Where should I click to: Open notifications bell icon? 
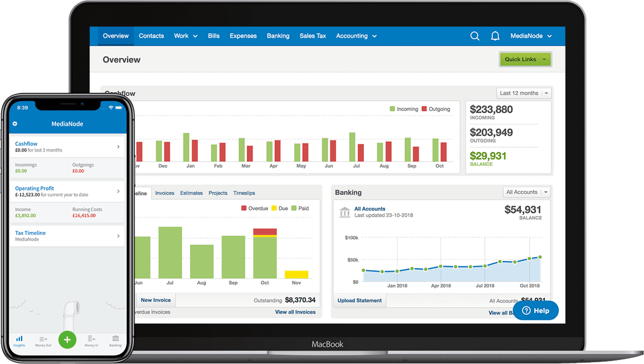[x=495, y=36]
